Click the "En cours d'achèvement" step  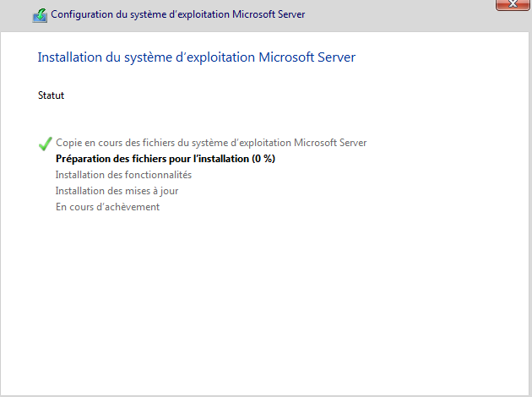point(107,207)
